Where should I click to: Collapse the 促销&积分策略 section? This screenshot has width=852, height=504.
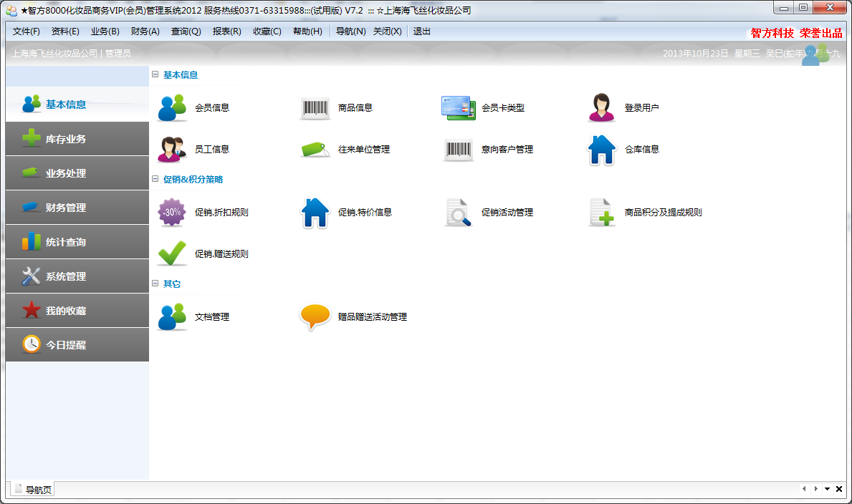[155, 179]
